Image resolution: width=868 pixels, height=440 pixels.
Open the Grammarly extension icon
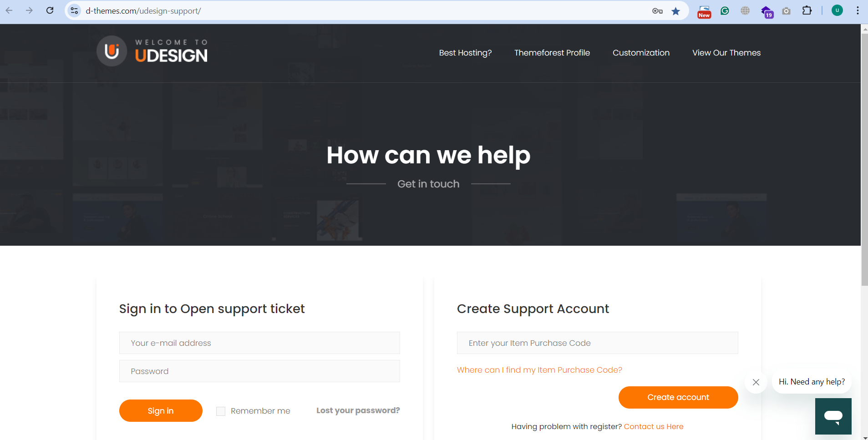click(725, 11)
